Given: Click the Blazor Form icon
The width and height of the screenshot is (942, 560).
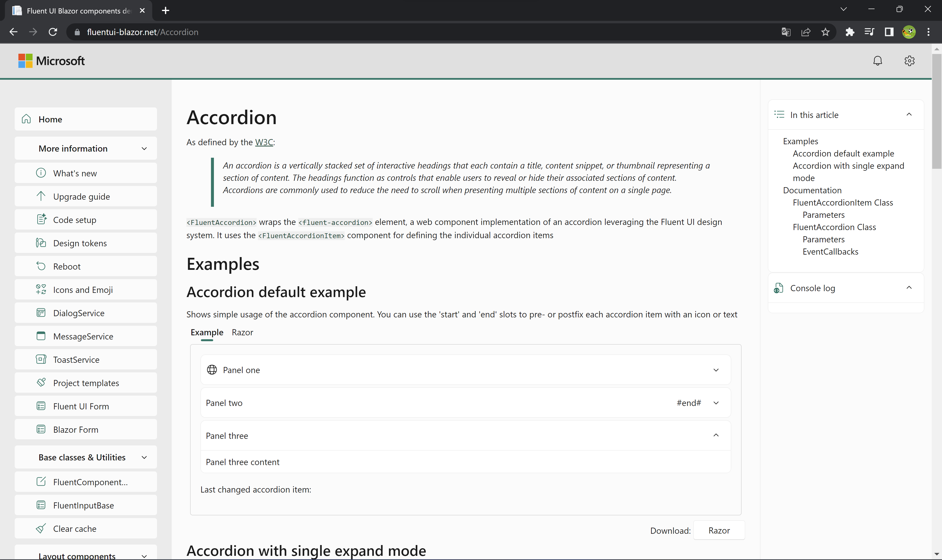Looking at the screenshot, I should click(x=41, y=429).
